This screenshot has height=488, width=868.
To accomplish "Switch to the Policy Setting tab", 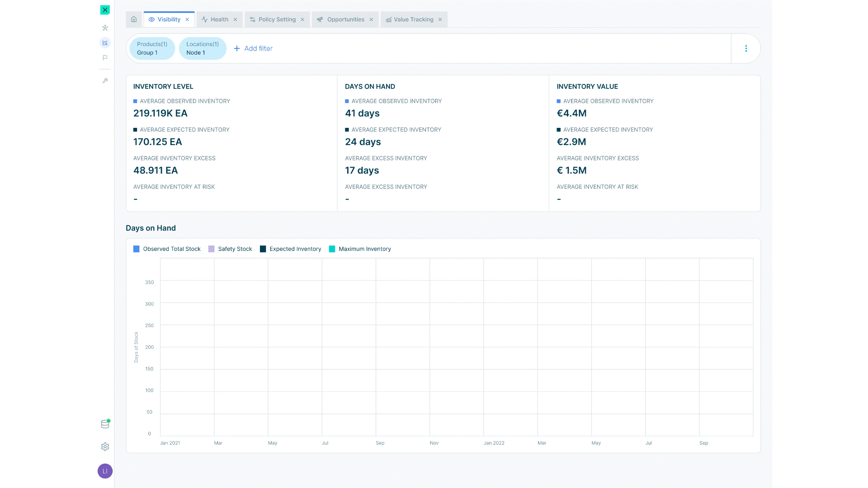I will click(277, 19).
